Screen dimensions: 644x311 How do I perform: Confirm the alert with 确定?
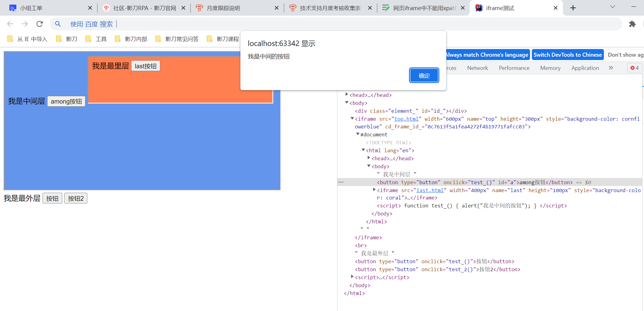[424, 75]
